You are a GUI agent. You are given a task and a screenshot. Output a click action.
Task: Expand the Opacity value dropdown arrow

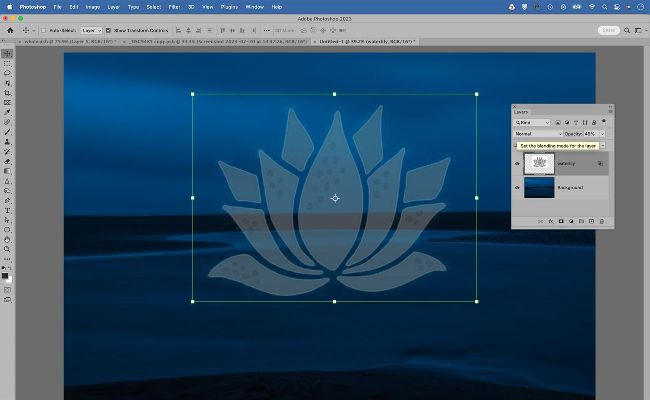point(602,133)
